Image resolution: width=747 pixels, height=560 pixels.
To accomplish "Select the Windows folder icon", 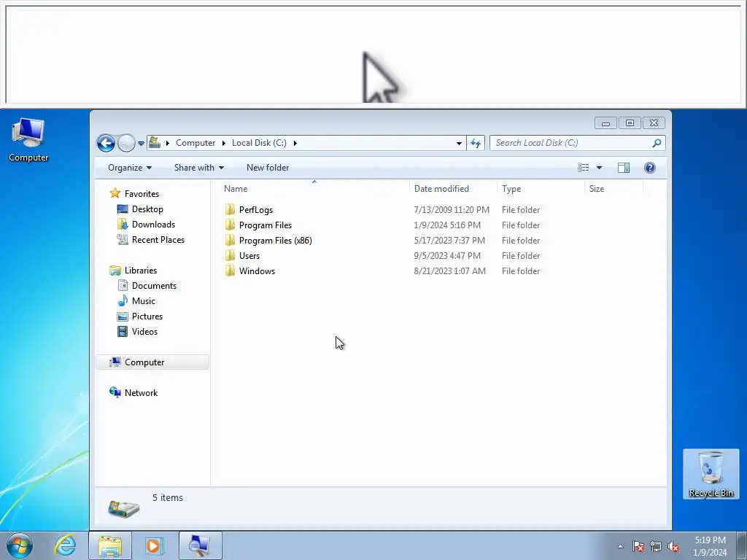I will click(x=230, y=271).
